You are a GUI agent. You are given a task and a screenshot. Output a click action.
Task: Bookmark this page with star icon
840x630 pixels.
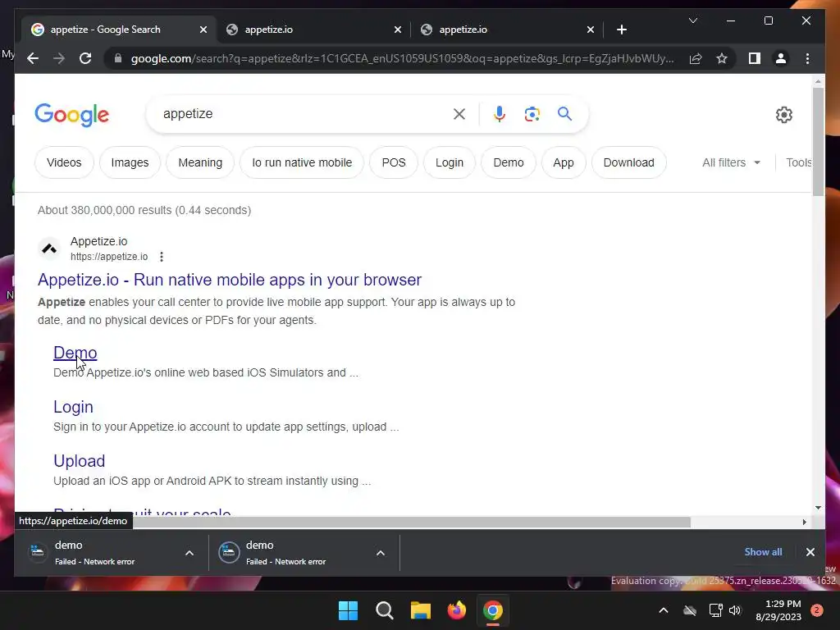pos(722,58)
